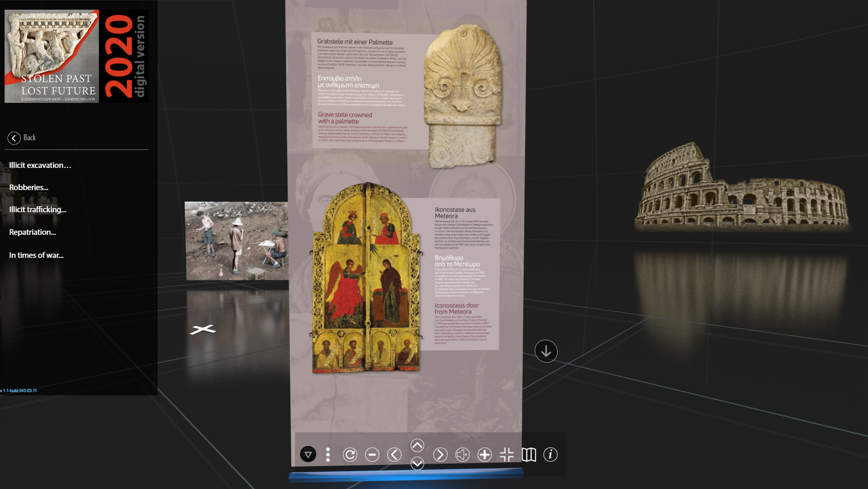The width and height of the screenshot is (868, 489).
Task: Click the excavation photo thumbnail
Action: (x=236, y=241)
